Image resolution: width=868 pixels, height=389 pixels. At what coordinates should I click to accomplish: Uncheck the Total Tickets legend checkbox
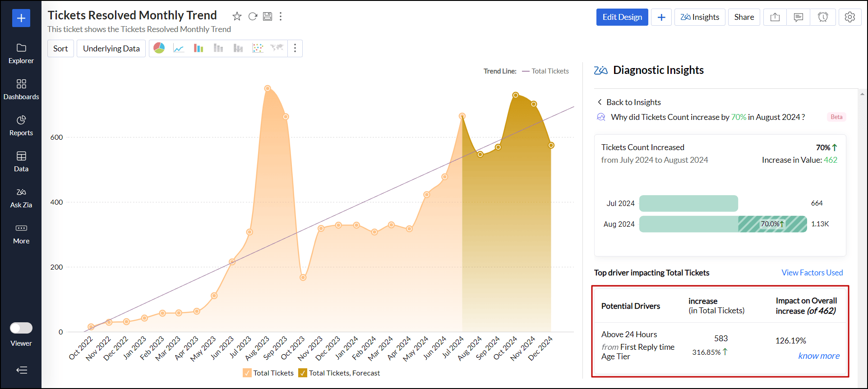pos(247,373)
